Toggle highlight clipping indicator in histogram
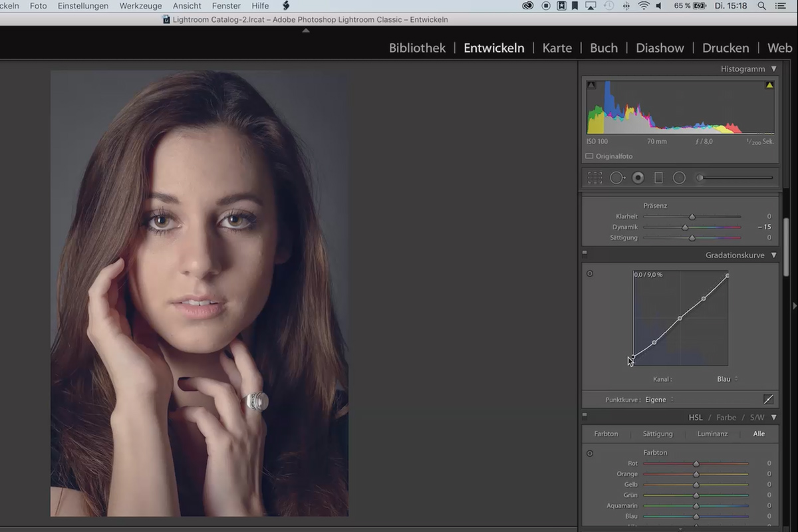 (x=769, y=85)
